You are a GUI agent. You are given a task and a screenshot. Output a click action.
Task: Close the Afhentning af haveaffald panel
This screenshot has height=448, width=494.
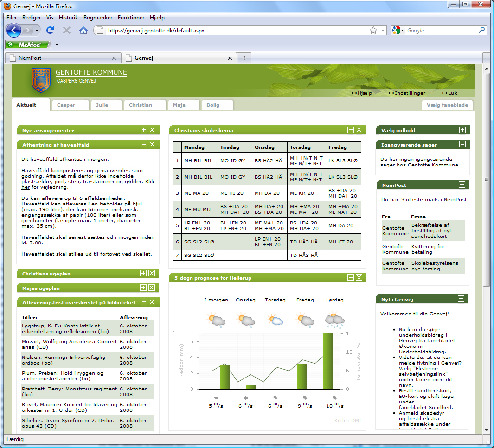[x=152, y=145]
